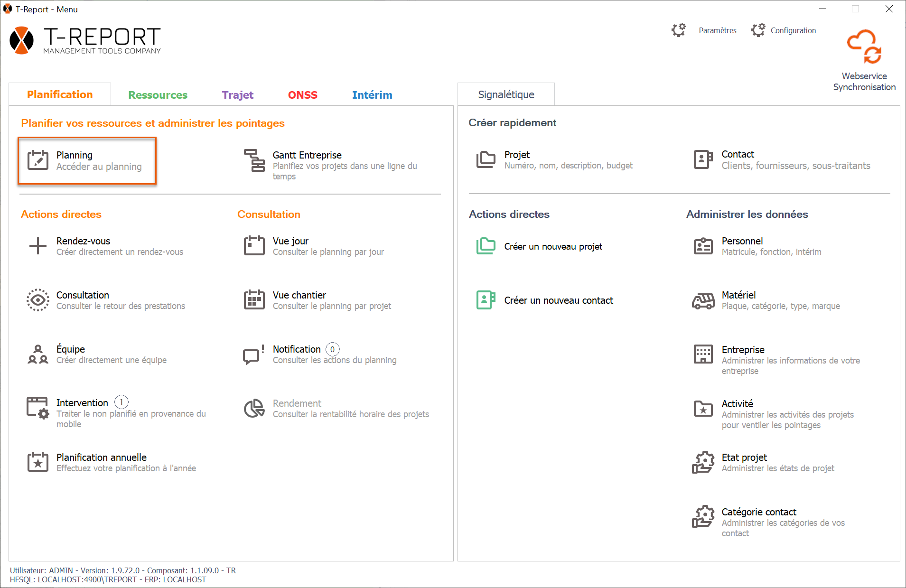This screenshot has width=906, height=588.
Task: Switch to the Ressources tab
Action: point(158,95)
